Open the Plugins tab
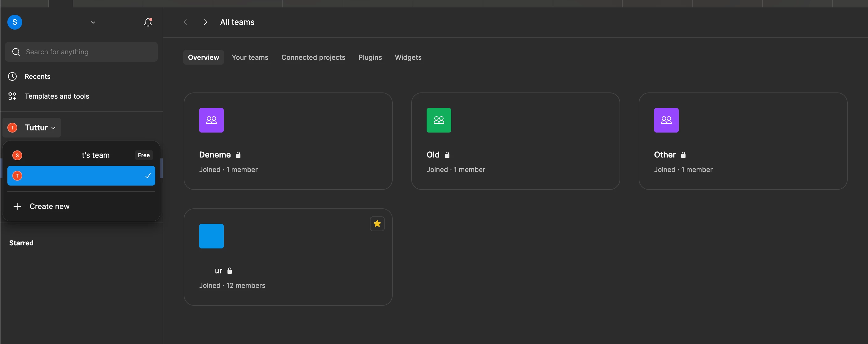Screen dimensions: 868x344 (370, 58)
